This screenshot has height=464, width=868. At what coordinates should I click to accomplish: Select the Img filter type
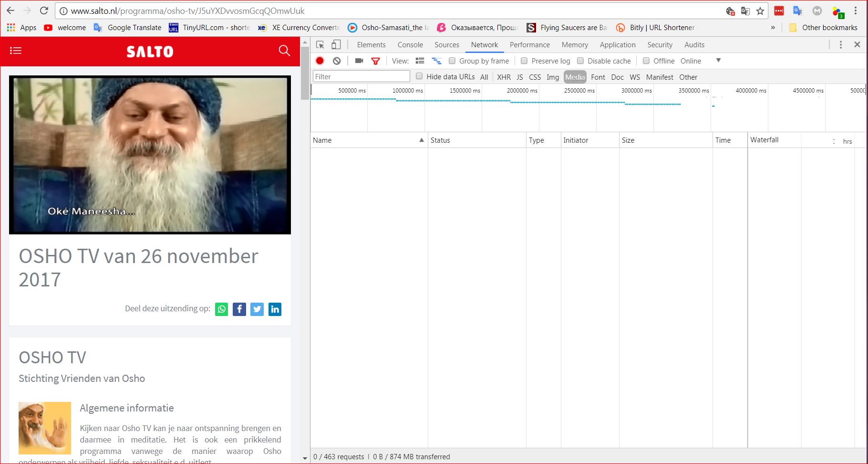click(553, 77)
